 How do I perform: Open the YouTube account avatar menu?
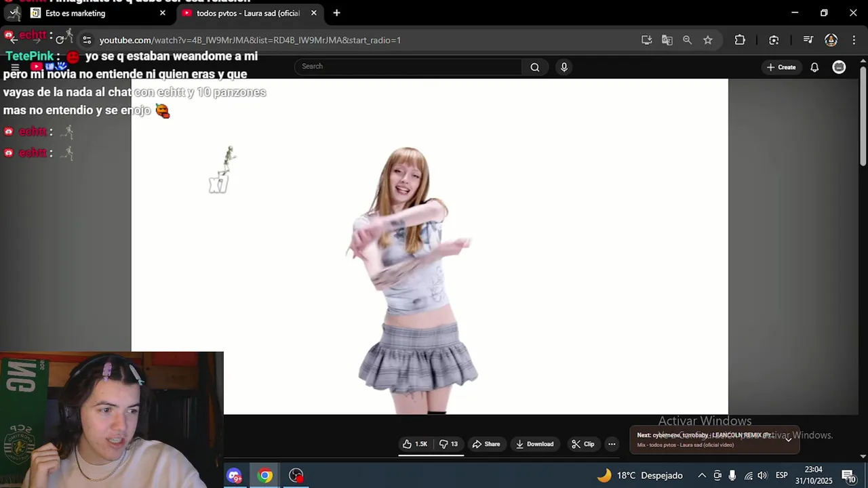point(839,67)
